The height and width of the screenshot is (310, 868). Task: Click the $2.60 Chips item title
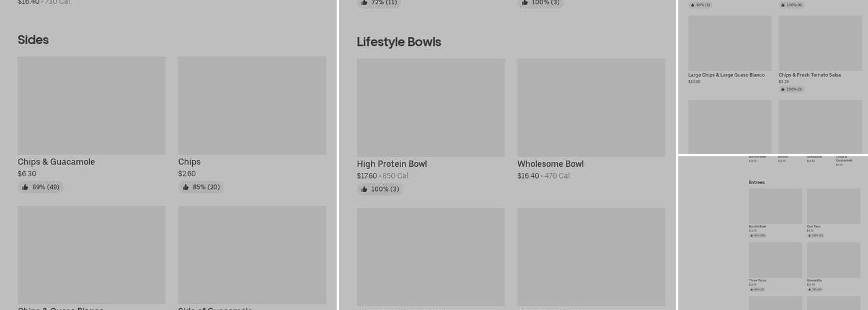click(189, 162)
